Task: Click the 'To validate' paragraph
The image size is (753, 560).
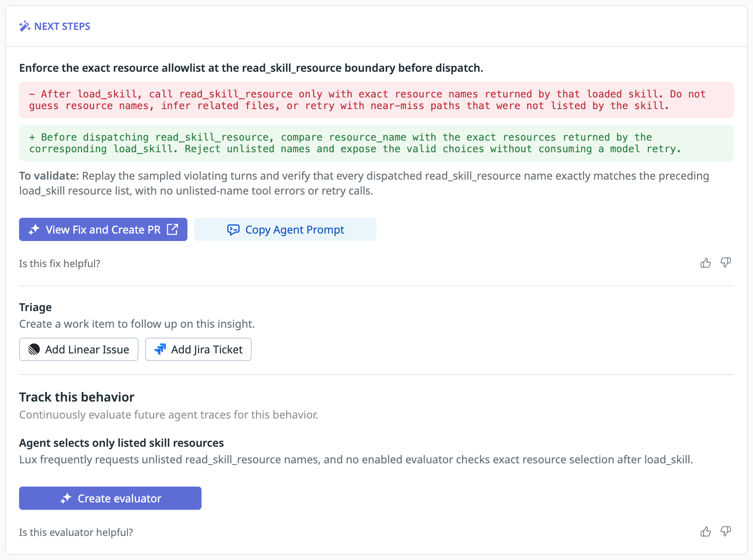Action: 364,183
